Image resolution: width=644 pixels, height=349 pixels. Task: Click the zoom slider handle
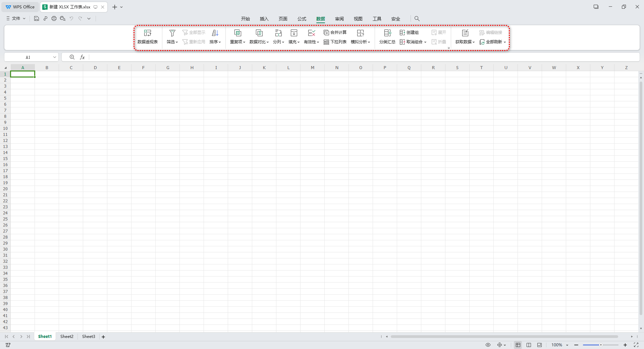coord(601,345)
